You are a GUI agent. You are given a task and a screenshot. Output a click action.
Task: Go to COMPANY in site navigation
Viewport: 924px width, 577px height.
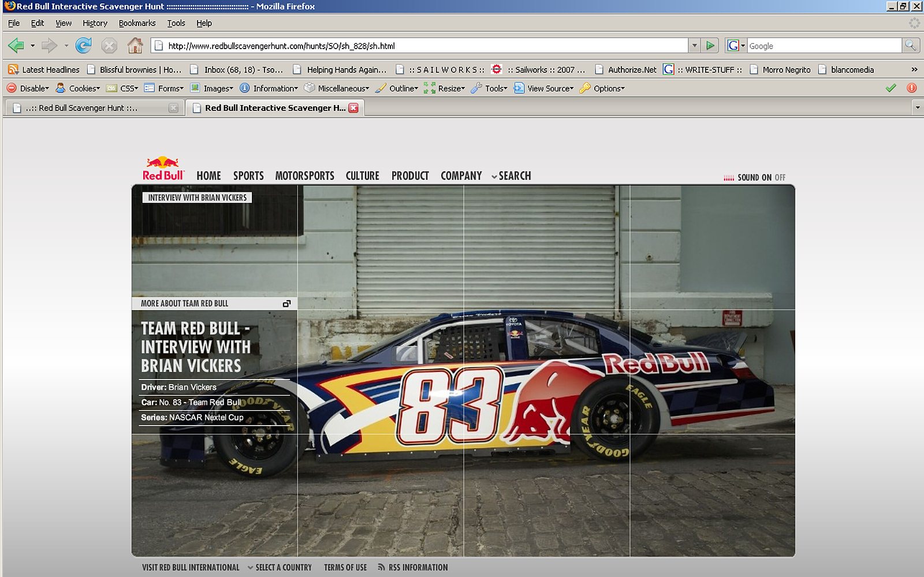(461, 176)
